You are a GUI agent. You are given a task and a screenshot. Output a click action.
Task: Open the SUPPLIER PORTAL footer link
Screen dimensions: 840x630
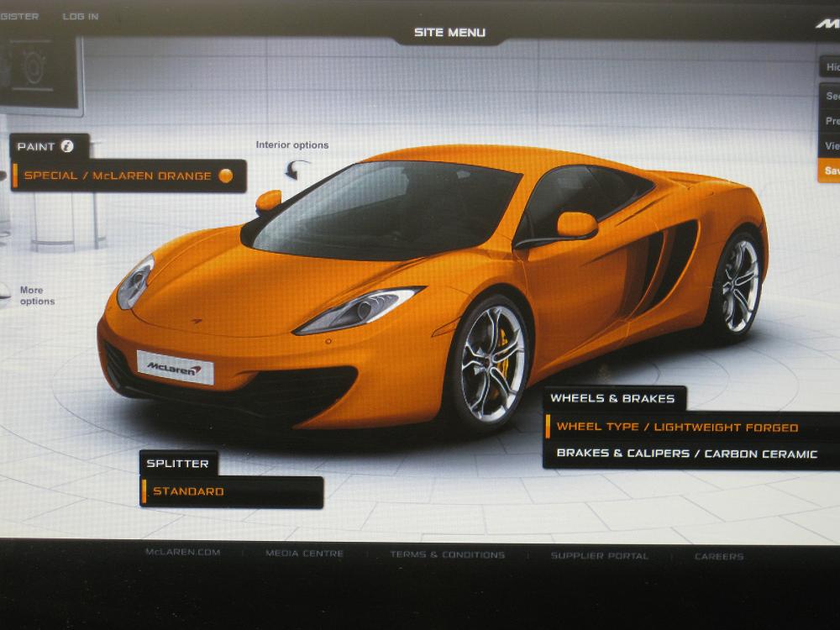(x=600, y=555)
